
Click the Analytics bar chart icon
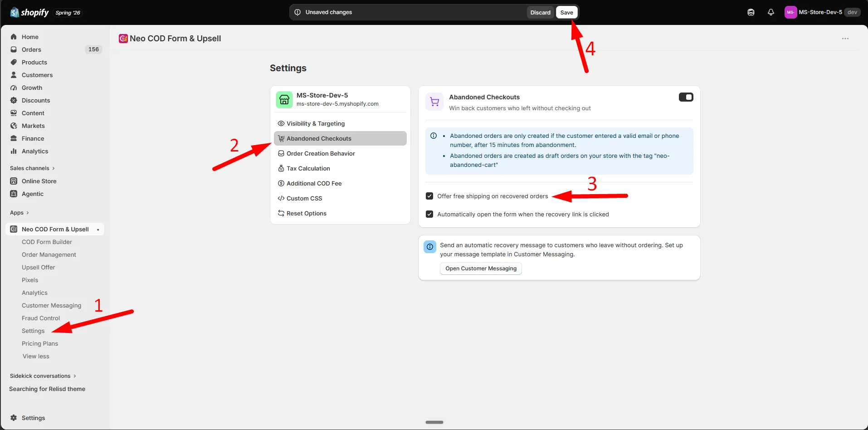click(x=14, y=151)
